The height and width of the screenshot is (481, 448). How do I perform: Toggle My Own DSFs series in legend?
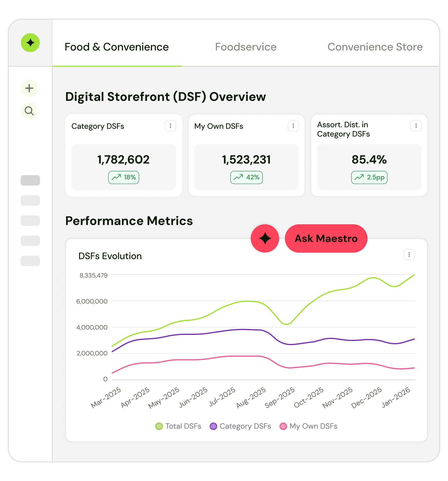pyautogui.click(x=309, y=426)
